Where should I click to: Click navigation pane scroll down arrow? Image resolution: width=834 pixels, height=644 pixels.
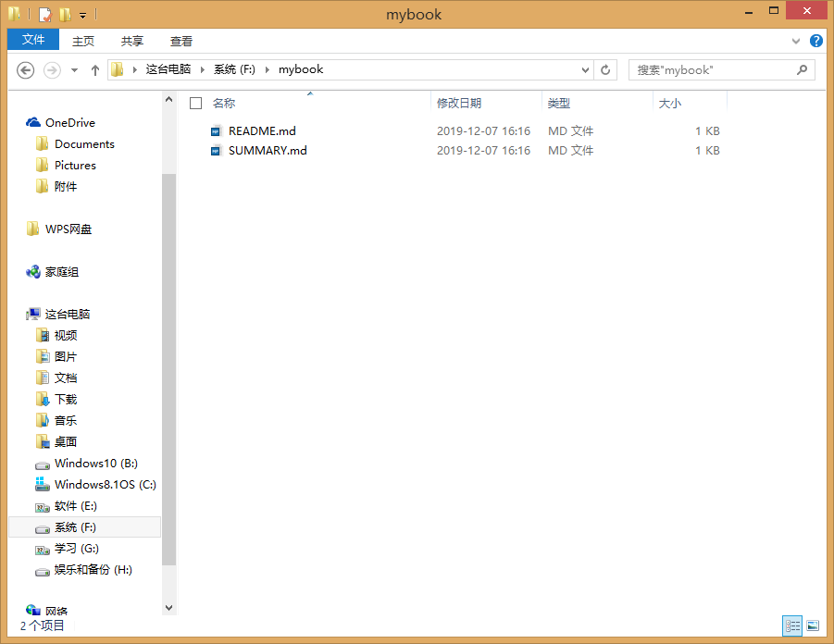(x=168, y=608)
